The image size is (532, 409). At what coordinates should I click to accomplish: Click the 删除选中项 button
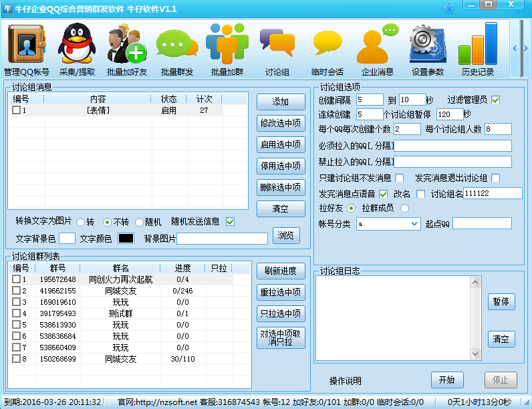pos(281,187)
